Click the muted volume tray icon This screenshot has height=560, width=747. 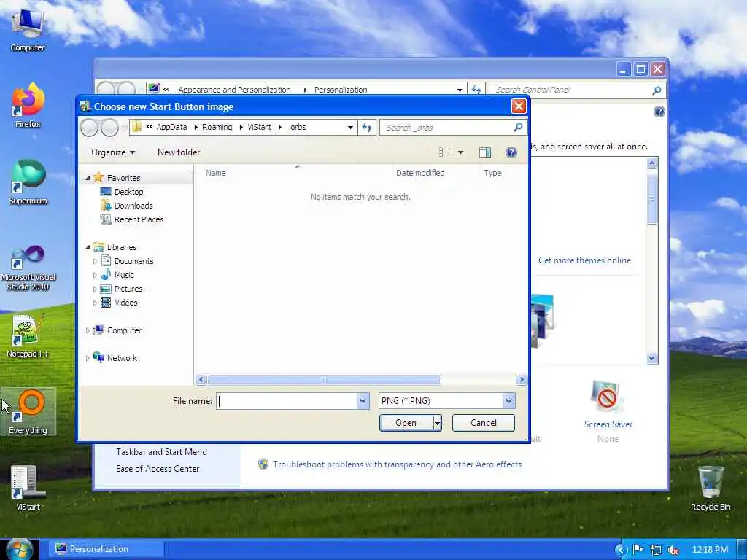[673, 550]
